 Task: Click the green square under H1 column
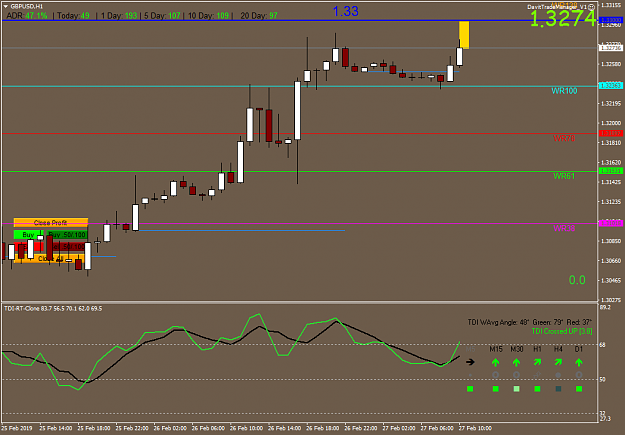tap(537, 388)
